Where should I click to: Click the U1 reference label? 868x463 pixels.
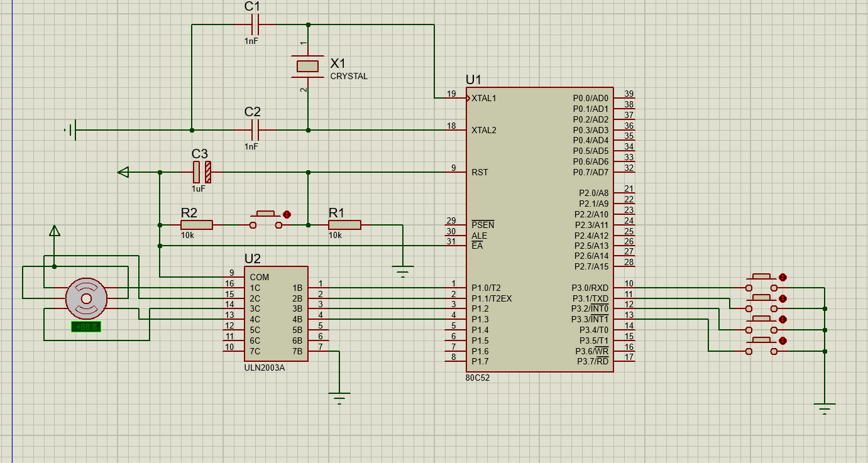(473, 80)
